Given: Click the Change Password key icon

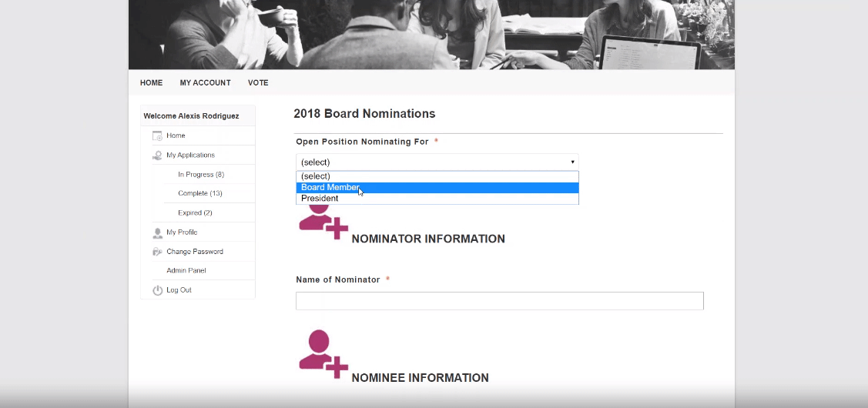Looking at the screenshot, I should coord(157,252).
